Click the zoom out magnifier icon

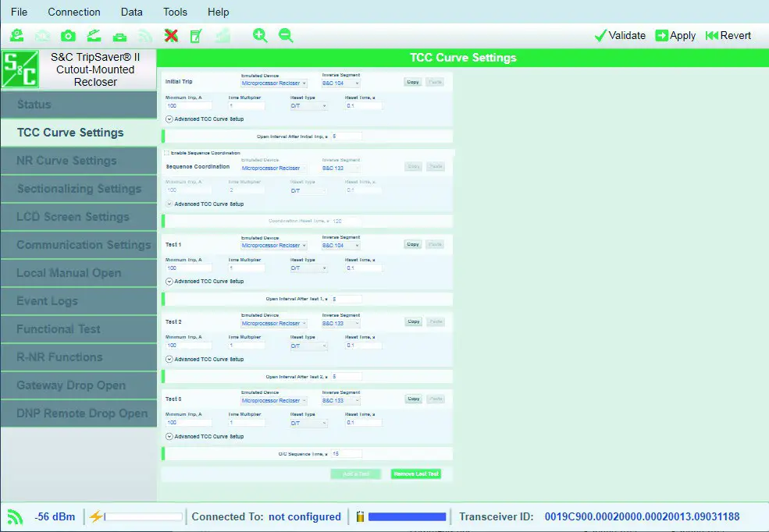(x=286, y=35)
